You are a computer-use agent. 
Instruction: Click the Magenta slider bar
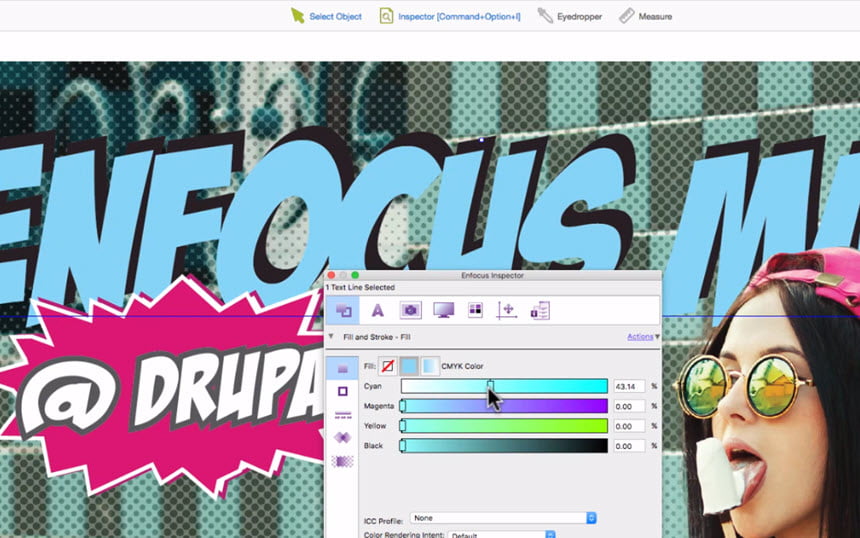point(504,406)
